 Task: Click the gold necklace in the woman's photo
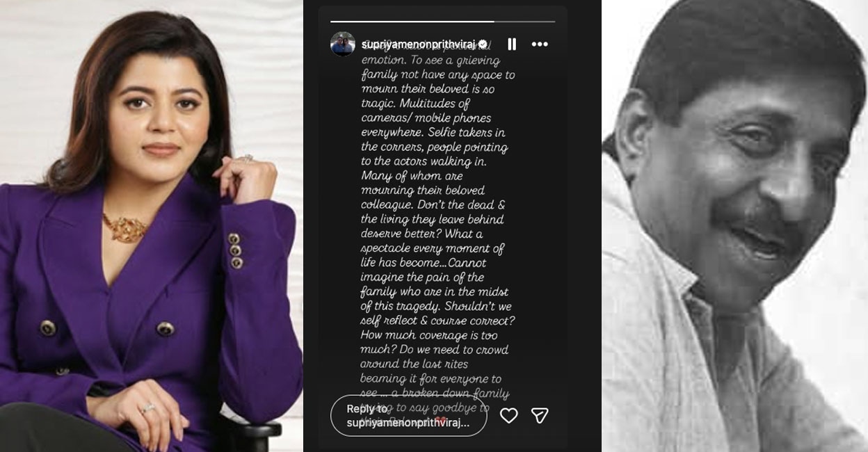125,229
